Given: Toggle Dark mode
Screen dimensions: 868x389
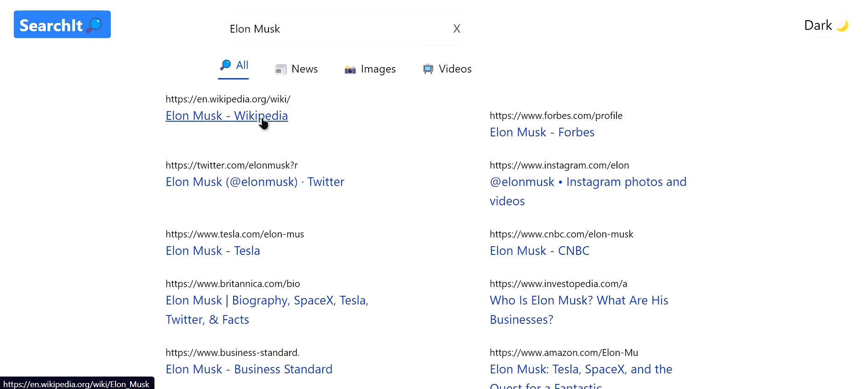Looking at the screenshot, I should pos(826,25).
